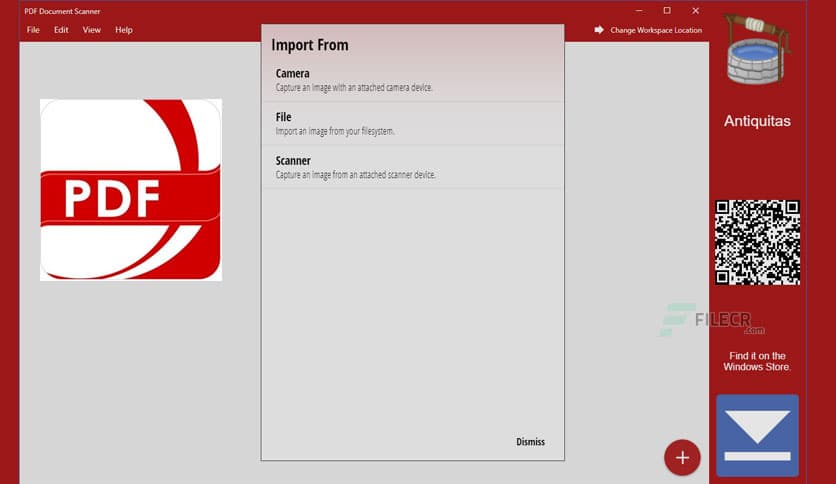
Task: Dismiss the Import From dialog
Action: point(530,441)
